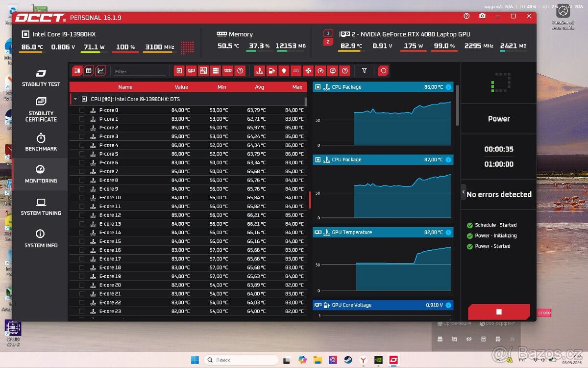This screenshot has width=588, height=368.
Task: Open info icon on first CPU Package graph
Action: tap(448, 87)
